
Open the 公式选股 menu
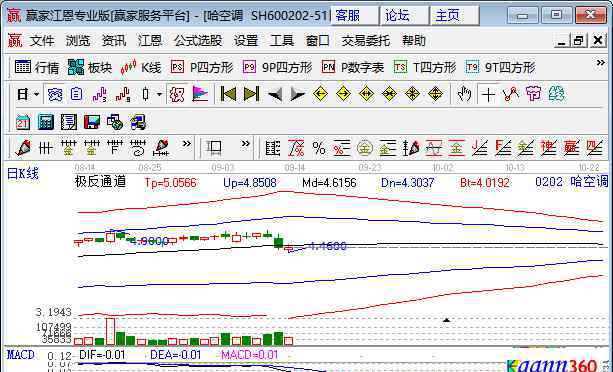[198, 40]
